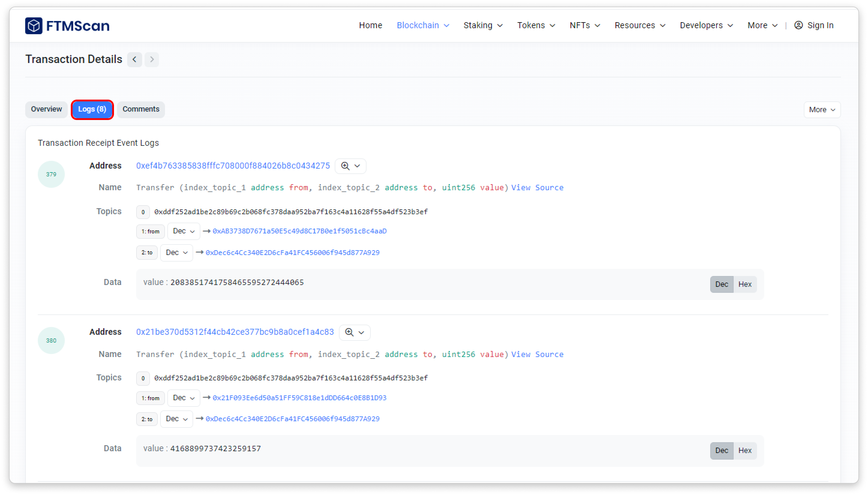Open address 0xef4b7633...0434275 link
868x495 pixels.
coord(233,166)
